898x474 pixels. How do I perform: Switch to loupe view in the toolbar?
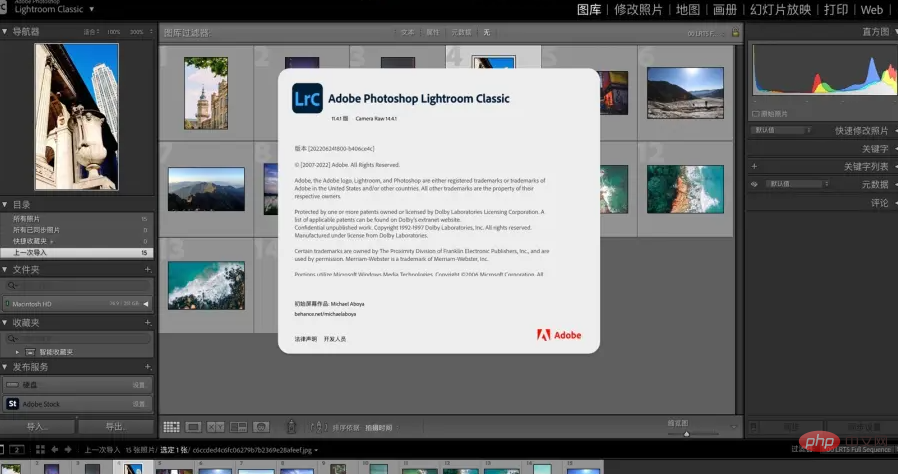click(x=194, y=427)
